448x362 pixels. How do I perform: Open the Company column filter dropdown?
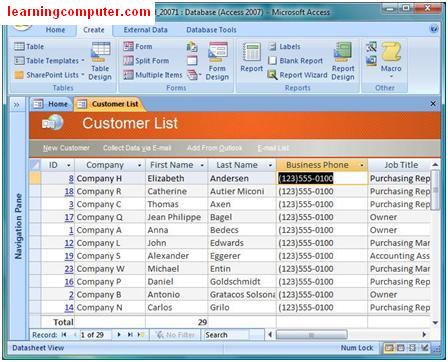pos(139,165)
